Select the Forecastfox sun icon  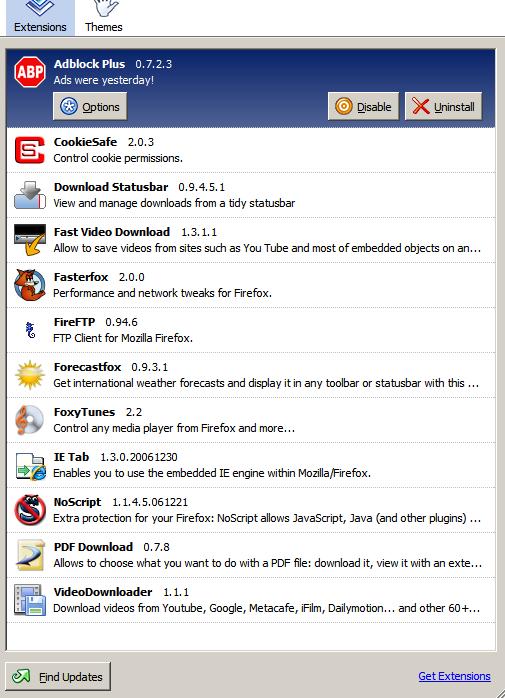(30, 375)
